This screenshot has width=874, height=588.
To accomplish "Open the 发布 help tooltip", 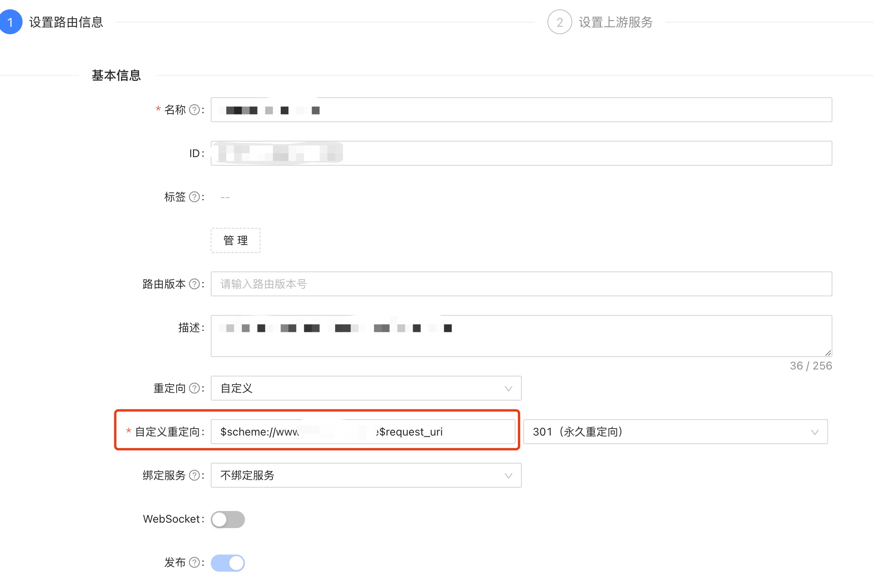I will click(194, 563).
